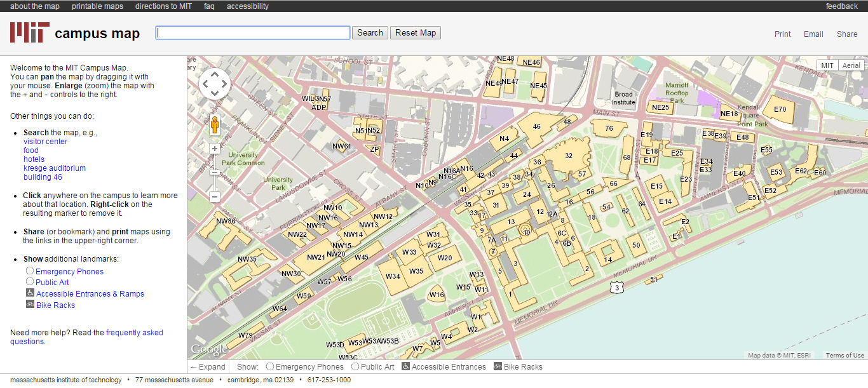Open 'directions to MIT' menu item

point(163,6)
